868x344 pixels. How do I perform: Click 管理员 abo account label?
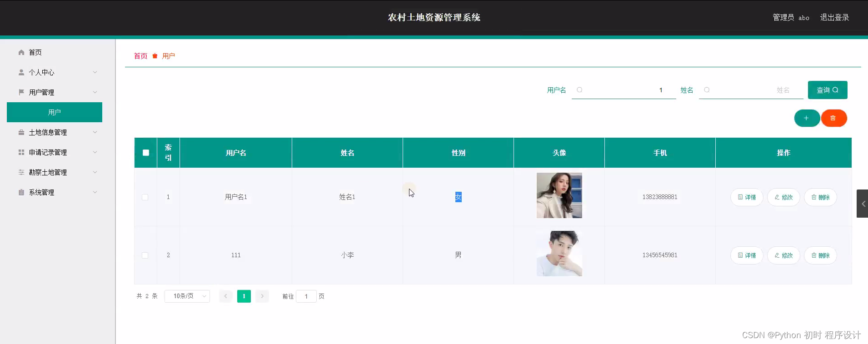pyautogui.click(x=791, y=17)
